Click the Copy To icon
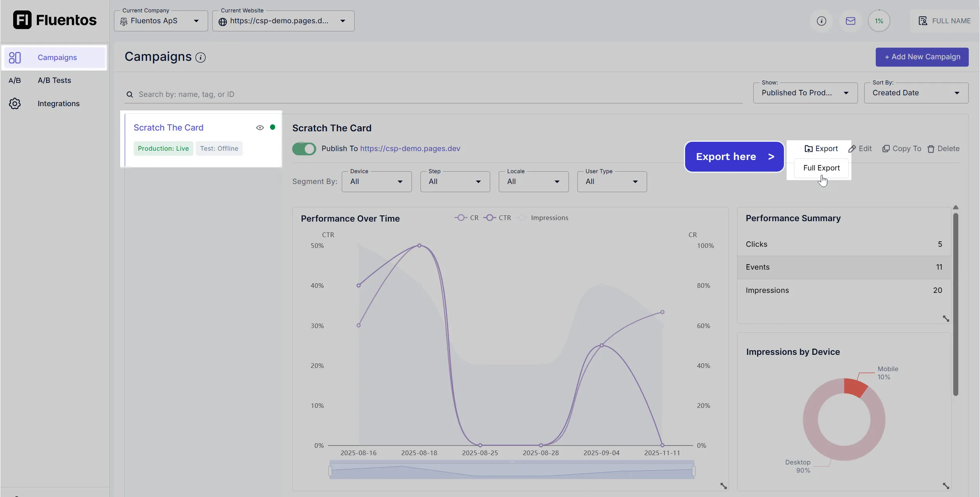This screenshot has height=497, width=980. (x=901, y=148)
